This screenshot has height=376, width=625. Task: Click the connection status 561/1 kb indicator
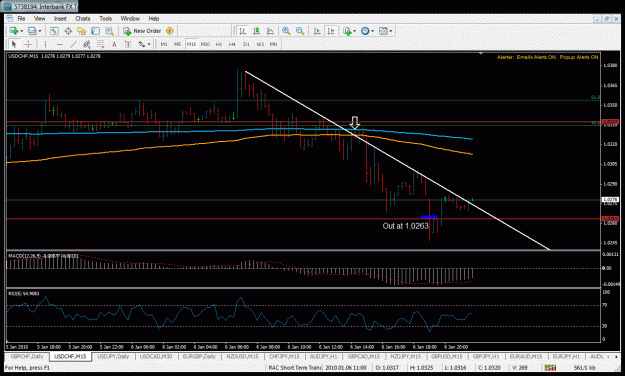(585, 368)
